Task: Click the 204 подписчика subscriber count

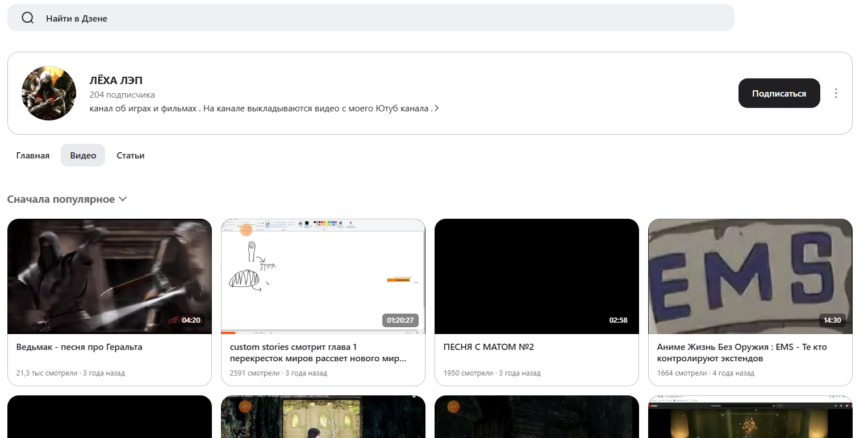Action: pos(122,95)
